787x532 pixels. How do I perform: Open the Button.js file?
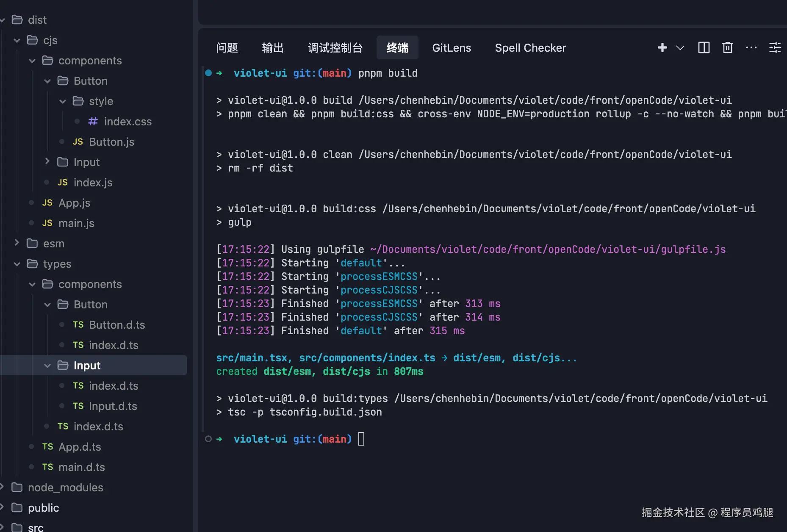point(111,142)
